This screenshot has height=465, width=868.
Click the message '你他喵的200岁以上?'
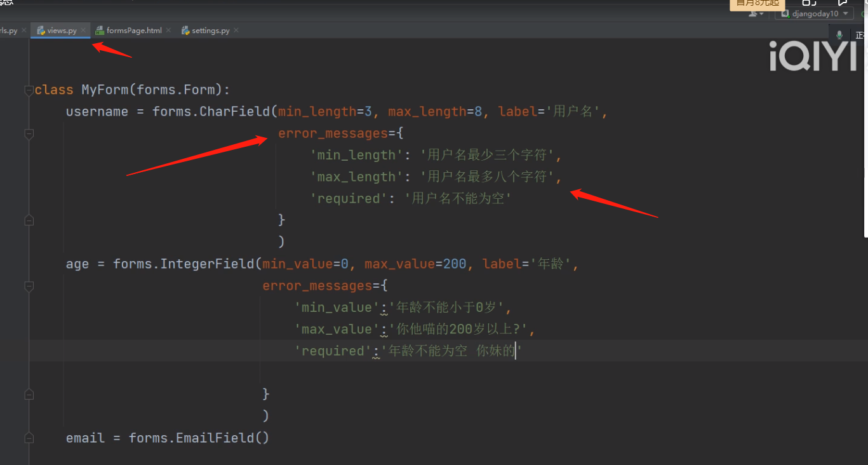459,329
